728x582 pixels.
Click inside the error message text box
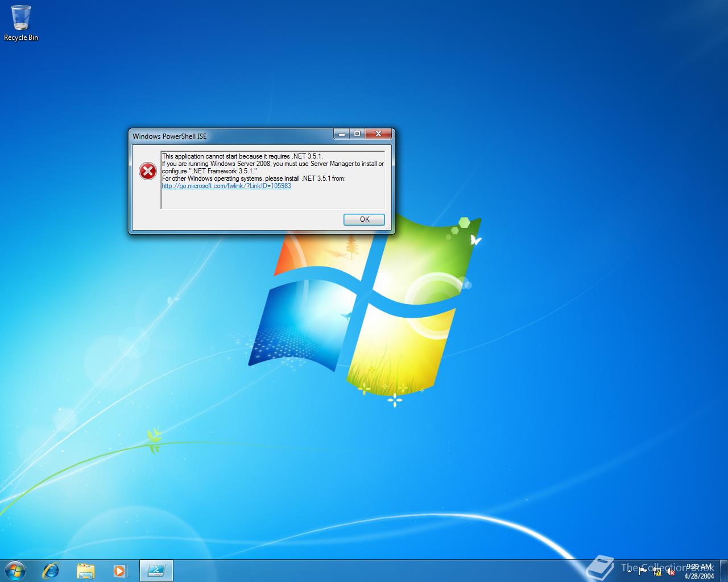click(273, 179)
